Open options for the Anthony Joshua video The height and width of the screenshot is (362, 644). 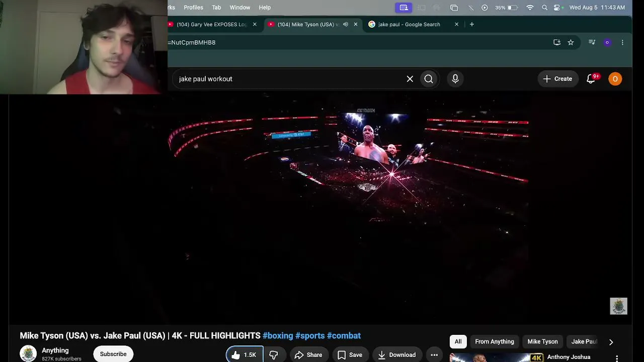(x=617, y=358)
